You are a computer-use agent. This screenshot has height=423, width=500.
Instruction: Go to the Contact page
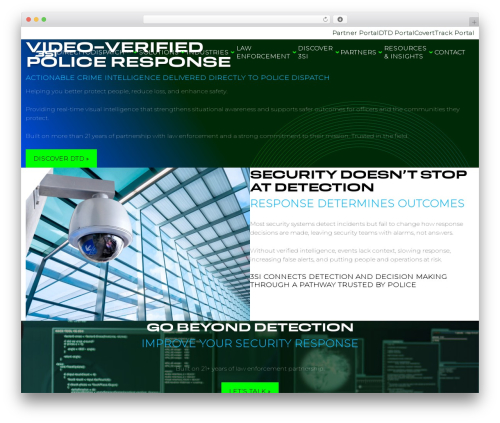pos(449,52)
